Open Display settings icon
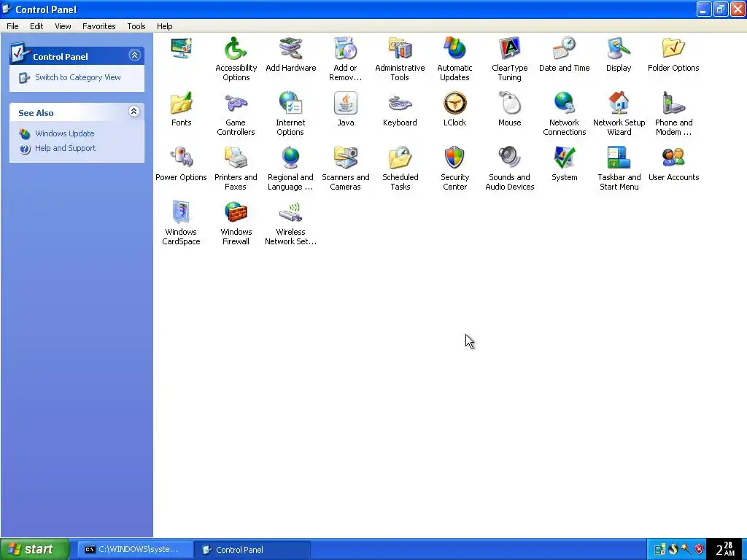The height and width of the screenshot is (560, 747). coord(619,48)
